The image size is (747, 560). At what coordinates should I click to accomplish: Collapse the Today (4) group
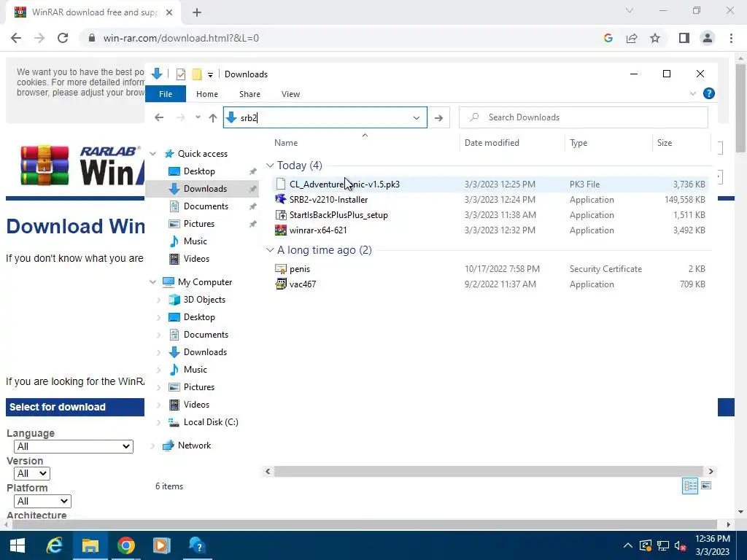tap(270, 166)
